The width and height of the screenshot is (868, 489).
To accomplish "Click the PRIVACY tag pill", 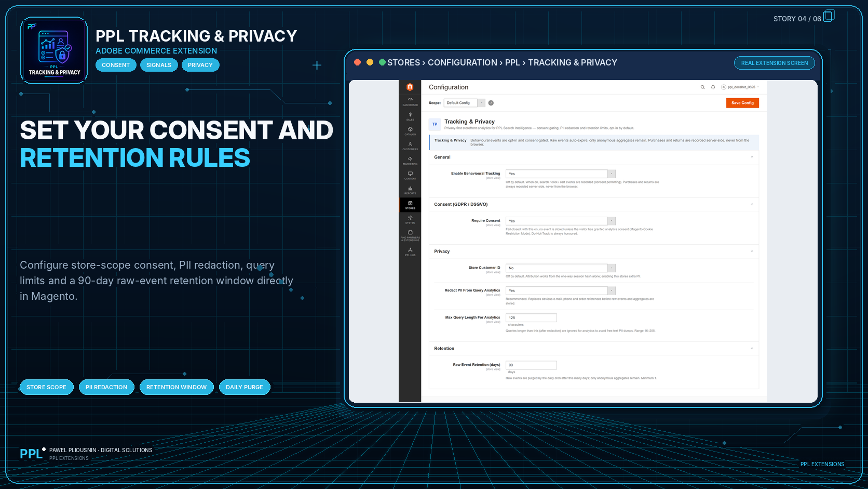I will click(200, 65).
